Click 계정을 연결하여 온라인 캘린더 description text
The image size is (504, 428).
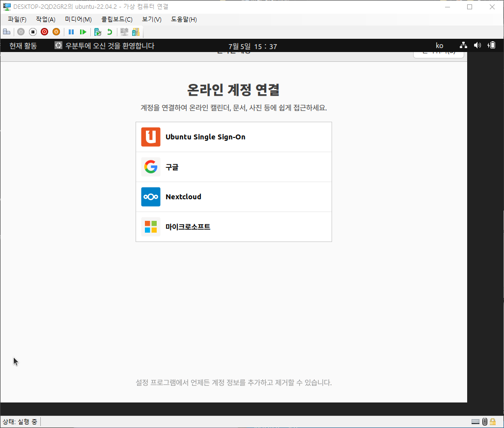click(234, 108)
